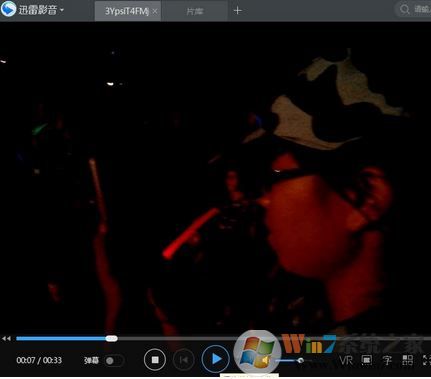This screenshot has width=431, height=379.
Task: Go to the previous video
Action: tap(184, 360)
